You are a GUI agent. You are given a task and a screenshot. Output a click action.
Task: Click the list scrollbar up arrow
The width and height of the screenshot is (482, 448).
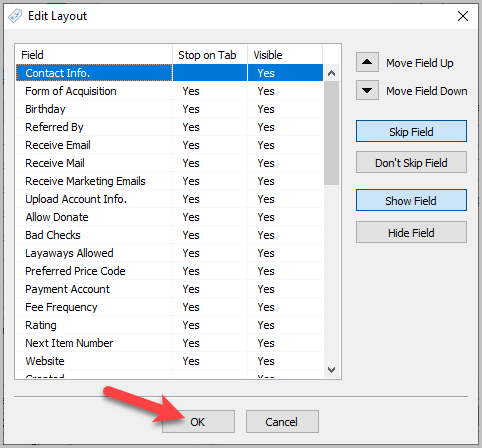[331, 73]
